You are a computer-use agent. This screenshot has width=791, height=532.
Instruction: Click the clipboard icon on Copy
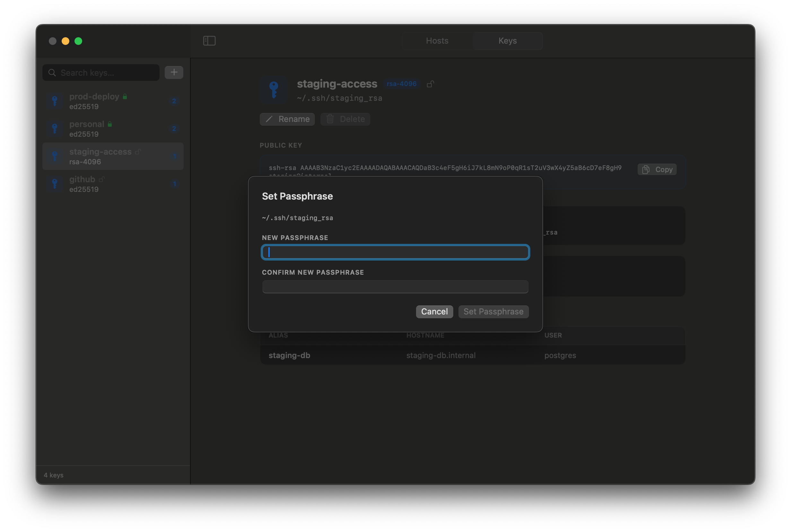(646, 170)
